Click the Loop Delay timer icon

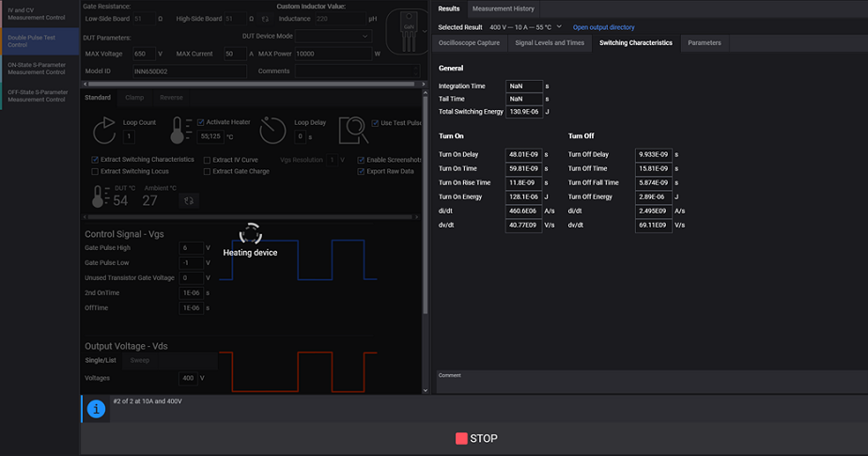pos(273,130)
